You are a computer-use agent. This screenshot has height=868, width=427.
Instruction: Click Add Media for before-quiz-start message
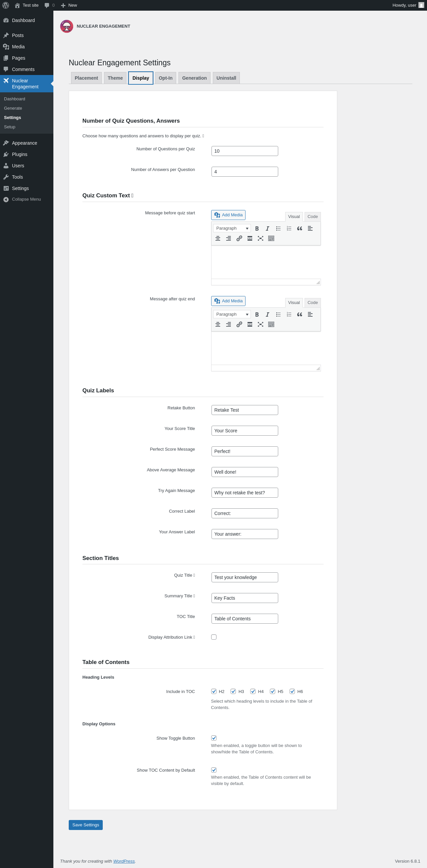[x=228, y=215]
